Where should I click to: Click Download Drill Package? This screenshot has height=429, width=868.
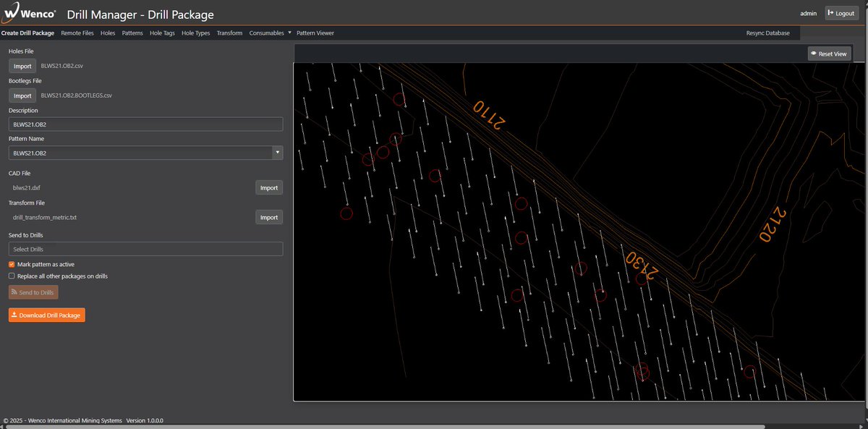tap(47, 315)
